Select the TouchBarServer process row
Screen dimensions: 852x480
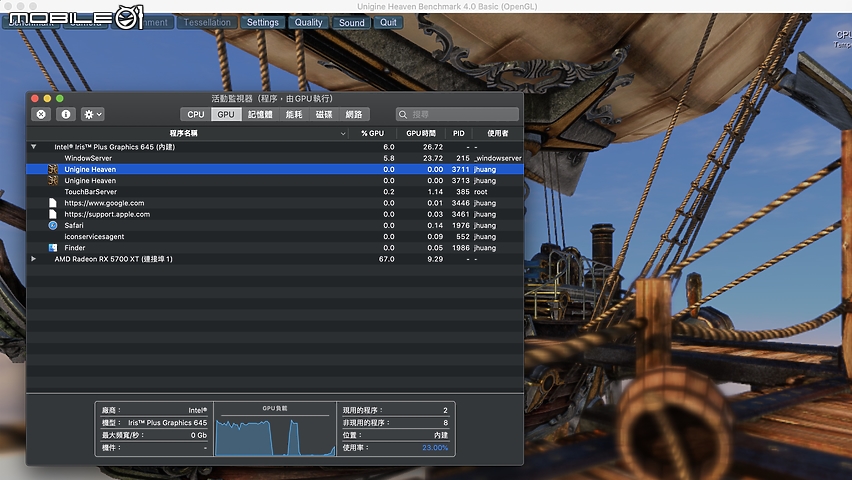[275, 192]
